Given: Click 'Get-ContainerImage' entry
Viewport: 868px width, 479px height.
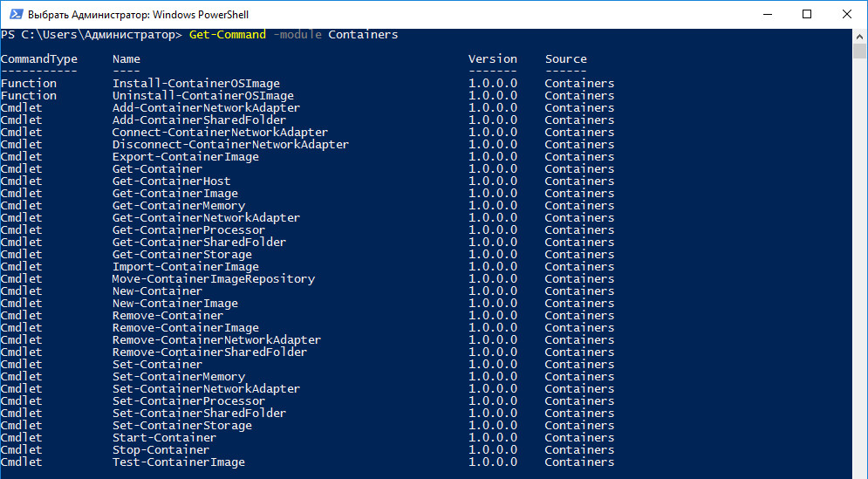Looking at the screenshot, I should tap(175, 193).
